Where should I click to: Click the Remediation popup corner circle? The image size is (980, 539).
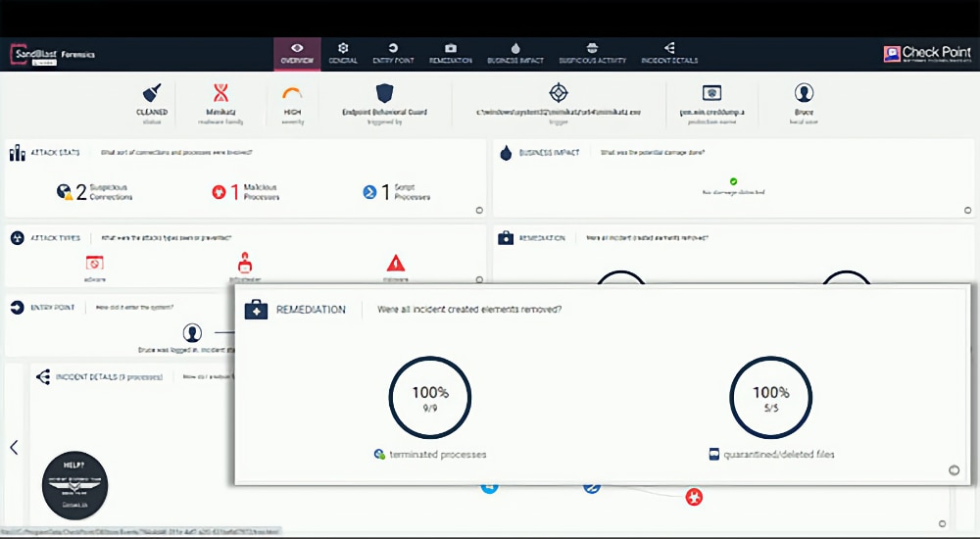pos(954,470)
